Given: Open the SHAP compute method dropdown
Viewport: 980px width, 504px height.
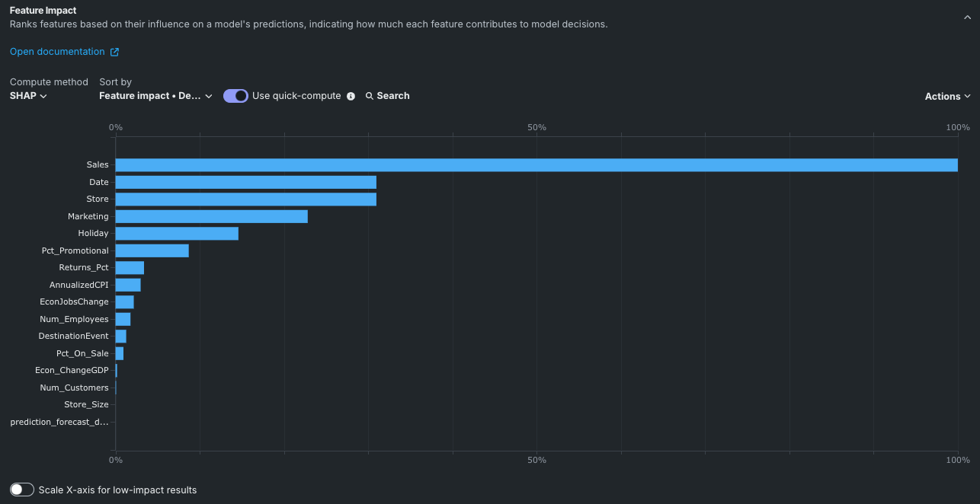Looking at the screenshot, I should point(28,96).
